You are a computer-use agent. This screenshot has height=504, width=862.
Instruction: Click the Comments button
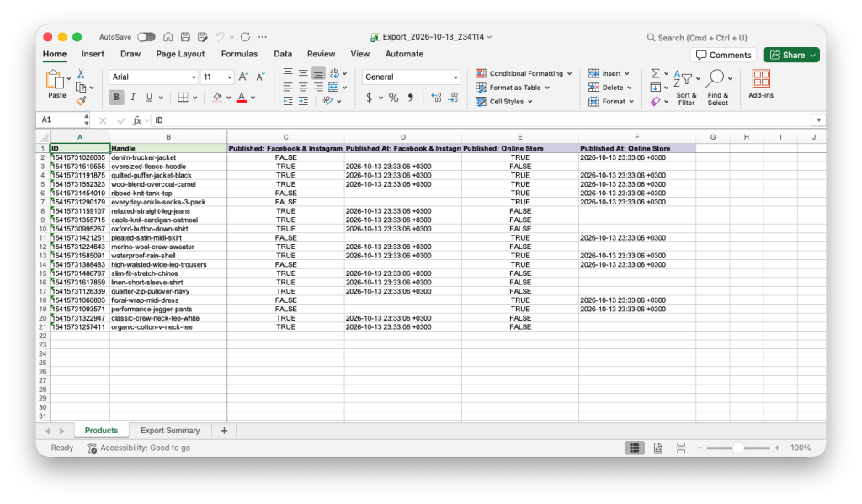pos(723,55)
